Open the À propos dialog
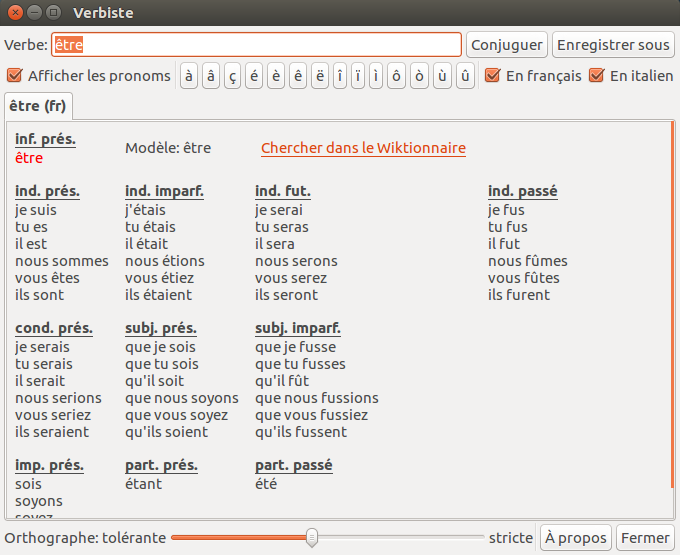Viewport: 680px width, 555px height. tap(576, 538)
